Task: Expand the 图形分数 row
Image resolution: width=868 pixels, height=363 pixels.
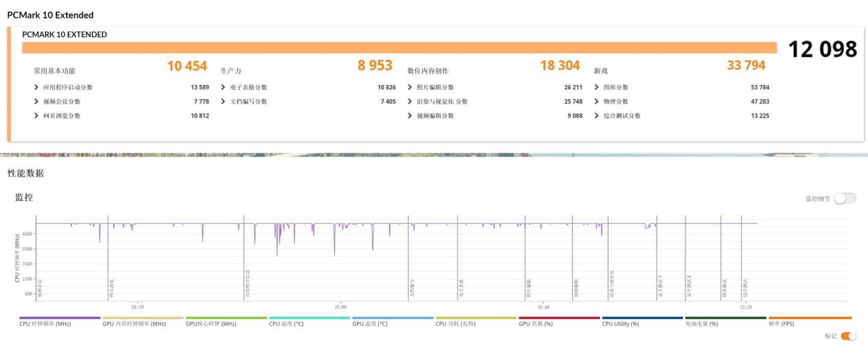Action: pos(597,87)
